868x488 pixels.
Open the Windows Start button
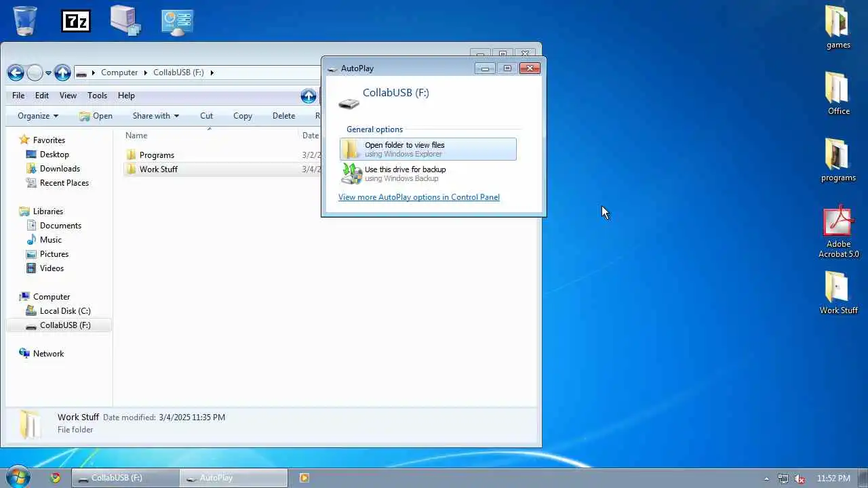[17, 477]
